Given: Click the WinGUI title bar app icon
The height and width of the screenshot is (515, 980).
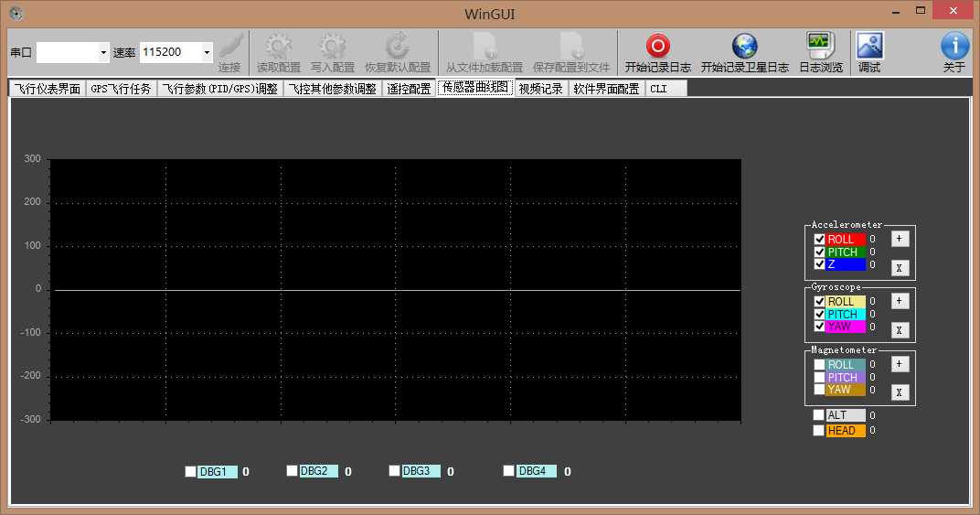Looking at the screenshot, I should (x=16, y=13).
